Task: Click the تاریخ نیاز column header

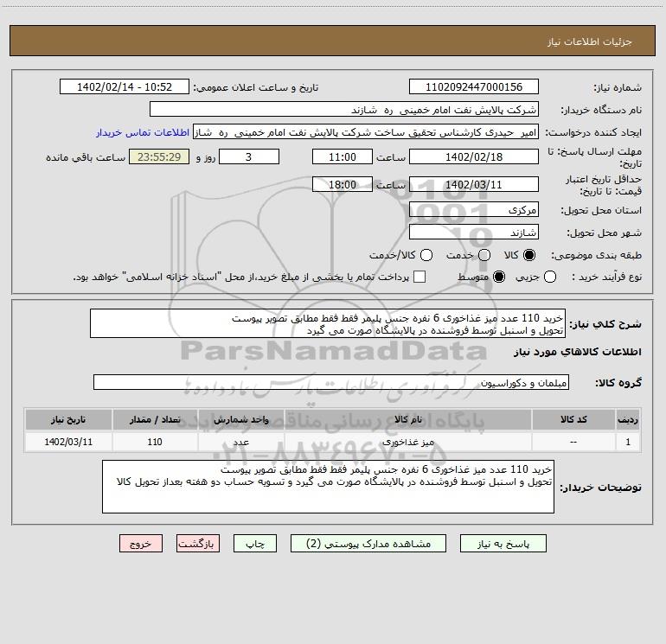Action: pyautogui.click(x=68, y=419)
